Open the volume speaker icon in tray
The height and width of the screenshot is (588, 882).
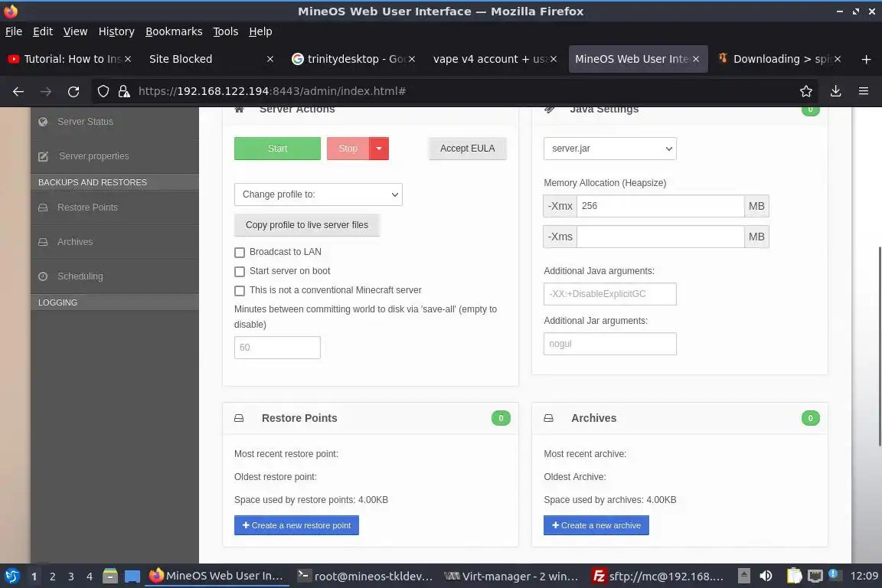(766, 577)
